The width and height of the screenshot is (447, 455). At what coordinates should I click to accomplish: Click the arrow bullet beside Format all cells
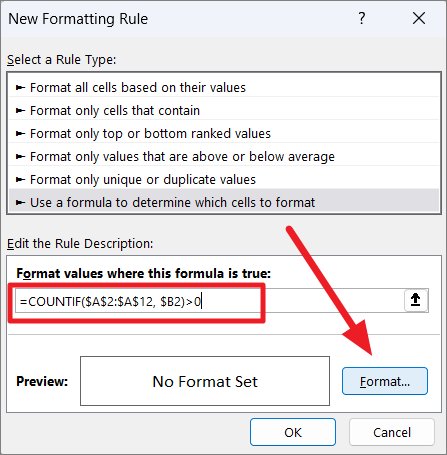(x=20, y=88)
